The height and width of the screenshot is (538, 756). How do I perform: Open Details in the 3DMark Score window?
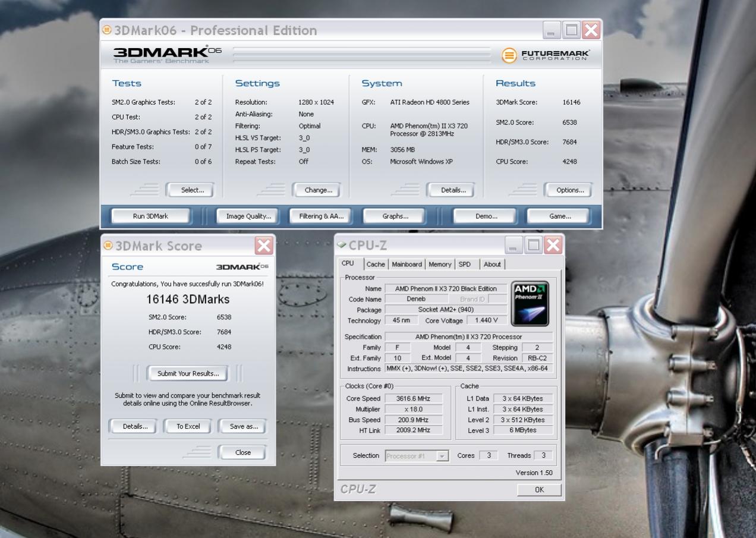coord(133,426)
